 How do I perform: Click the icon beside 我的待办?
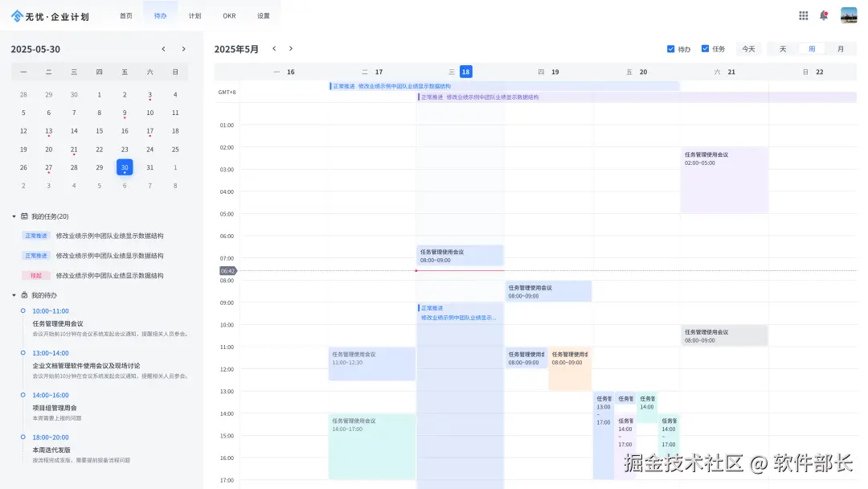[x=24, y=295]
